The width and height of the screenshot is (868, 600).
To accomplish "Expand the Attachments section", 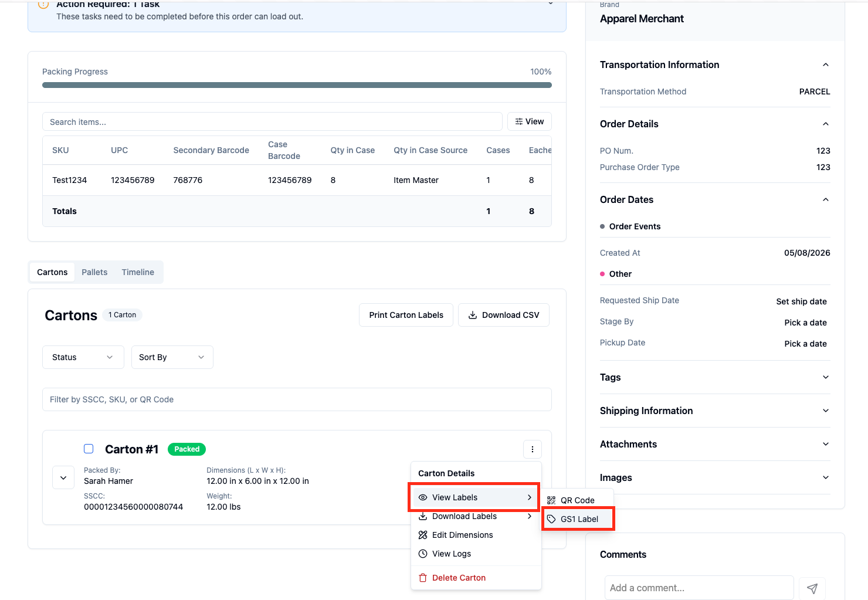I will point(826,444).
